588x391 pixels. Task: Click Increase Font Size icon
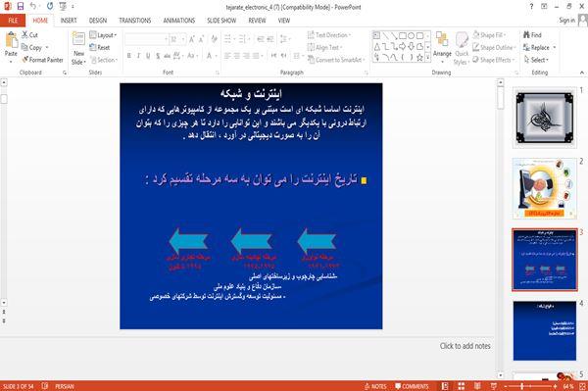pyautogui.click(x=192, y=39)
